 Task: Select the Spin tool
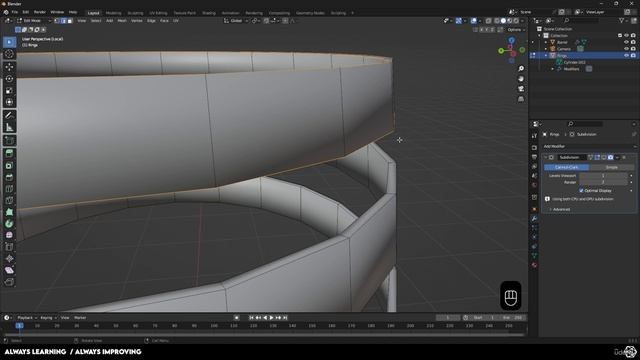9,224
